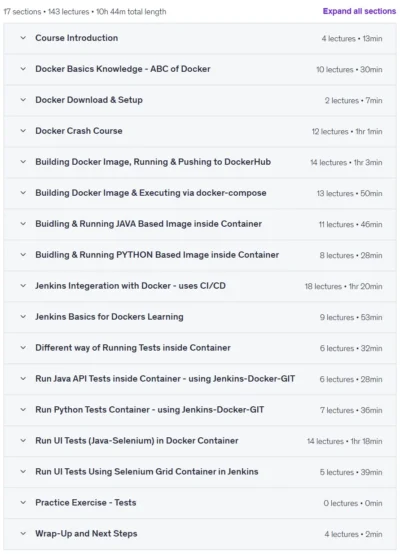Screen dimensions: 400x554
Task: Open Wrap-Up and Next Steps section
Action: click(200, 534)
